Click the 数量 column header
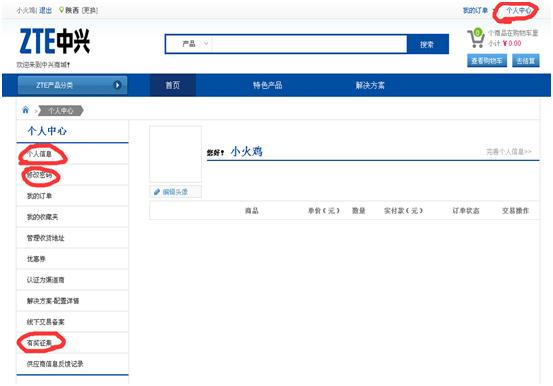Screen dimensions: 553x386 tap(359, 211)
